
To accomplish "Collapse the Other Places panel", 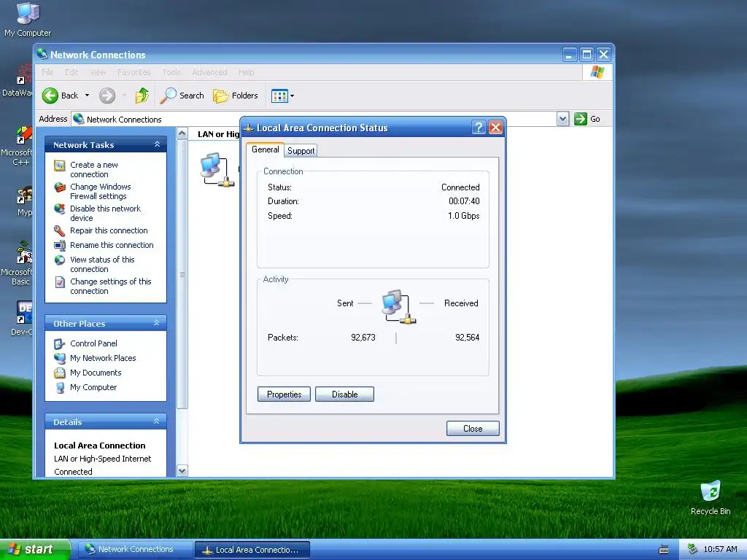I will pyautogui.click(x=157, y=323).
